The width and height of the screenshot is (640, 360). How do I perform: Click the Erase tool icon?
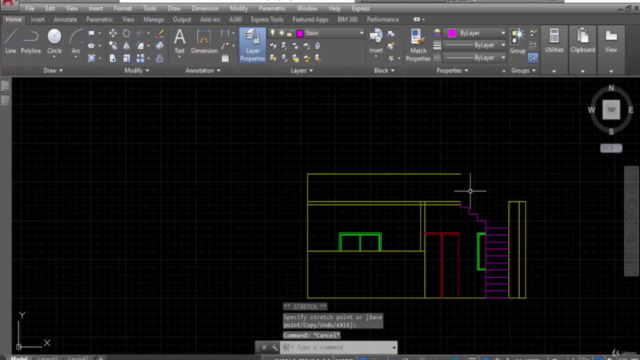(160, 33)
